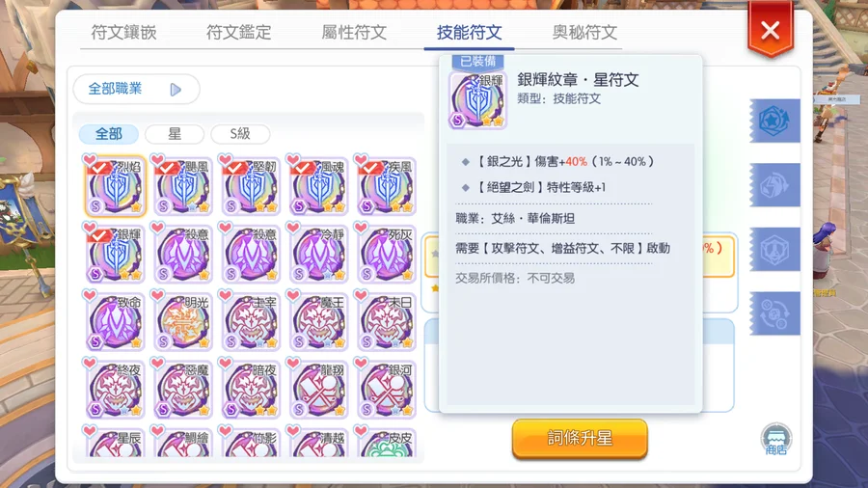Viewport: 868px width, 488px height.
Task: Select the 烈焰 rune icon
Action: pos(116,186)
